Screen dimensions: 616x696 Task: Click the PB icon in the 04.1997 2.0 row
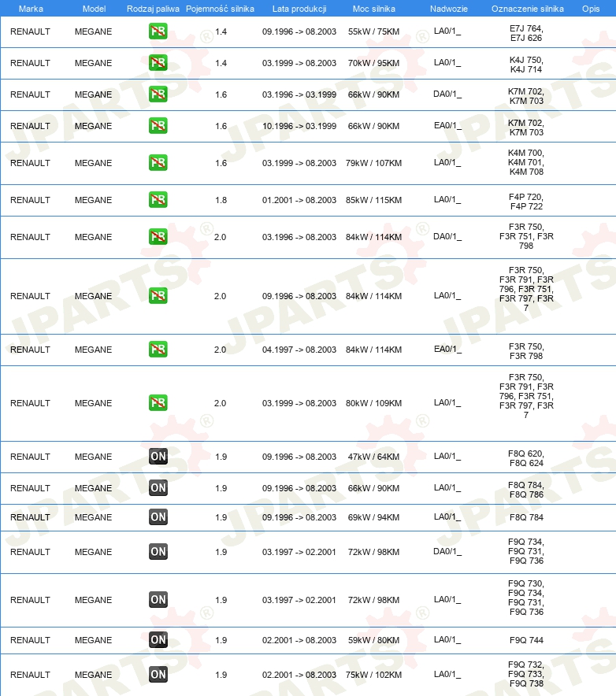click(x=158, y=350)
